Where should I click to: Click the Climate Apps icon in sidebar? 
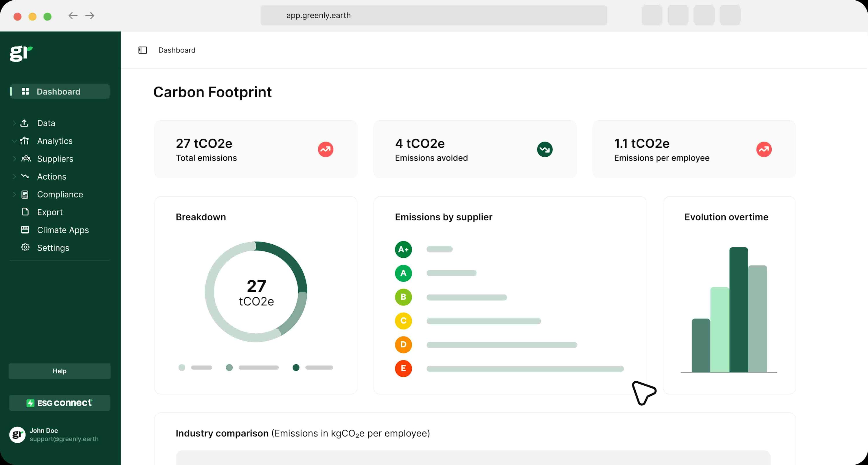(25, 229)
